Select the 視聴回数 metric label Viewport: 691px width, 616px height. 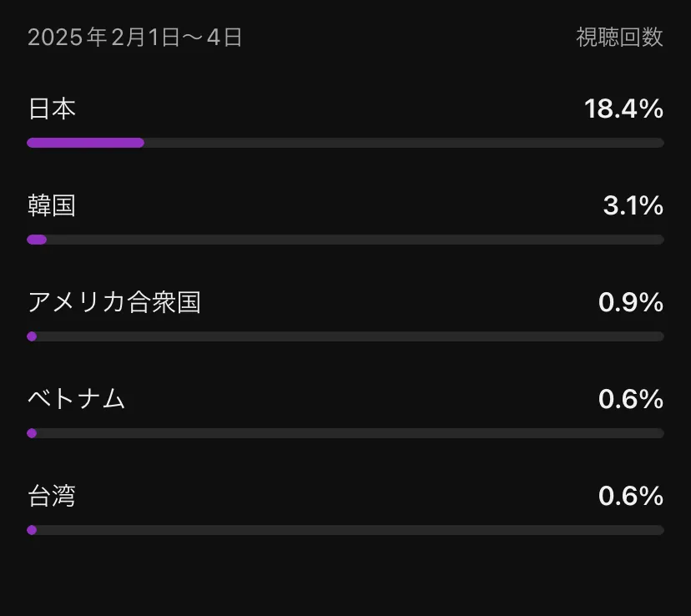click(619, 37)
